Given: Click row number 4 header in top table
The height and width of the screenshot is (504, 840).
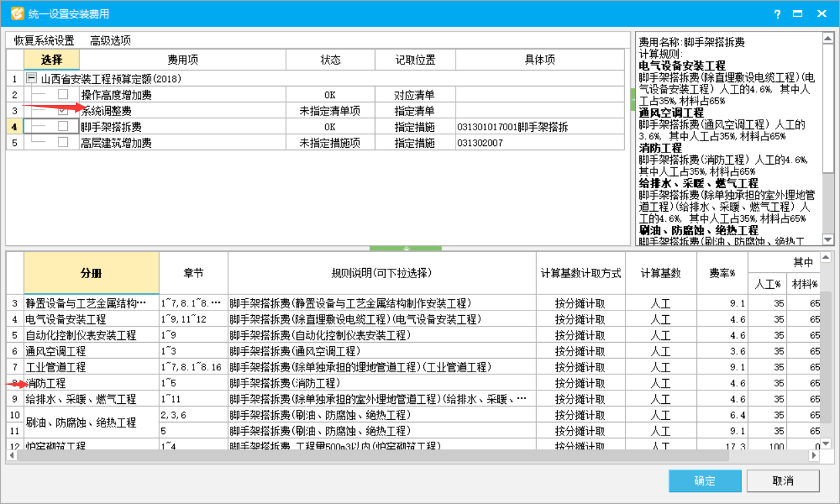Looking at the screenshot, I should pos(15,126).
